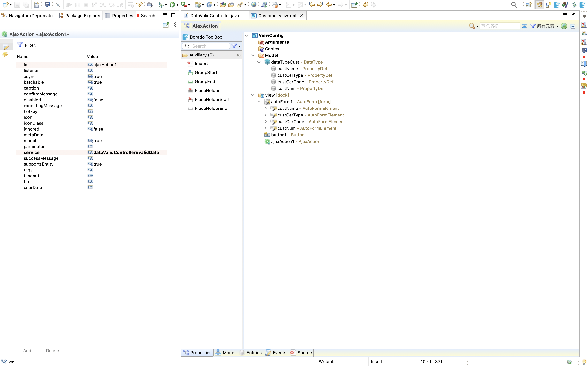The image size is (588, 367).
Task: Toggle the disabled property value false
Action: coord(98,100)
